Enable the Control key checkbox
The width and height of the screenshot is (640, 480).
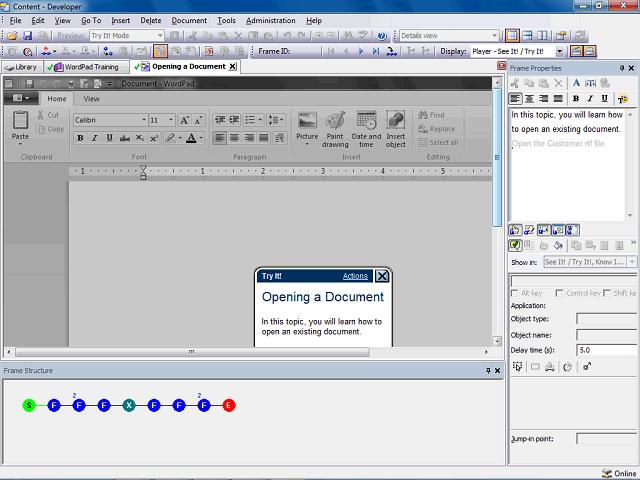coord(560,293)
